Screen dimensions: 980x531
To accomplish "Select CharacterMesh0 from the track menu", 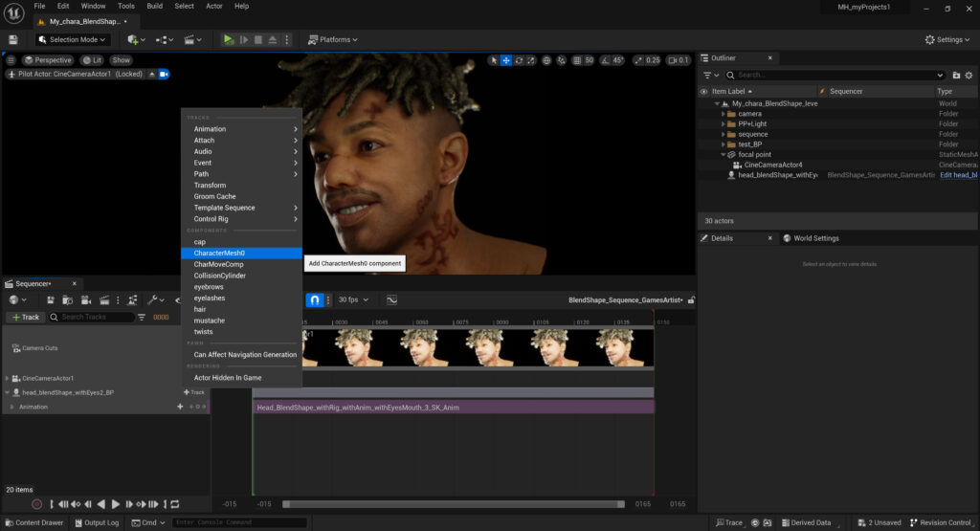I will pyautogui.click(x=219, y=253).
